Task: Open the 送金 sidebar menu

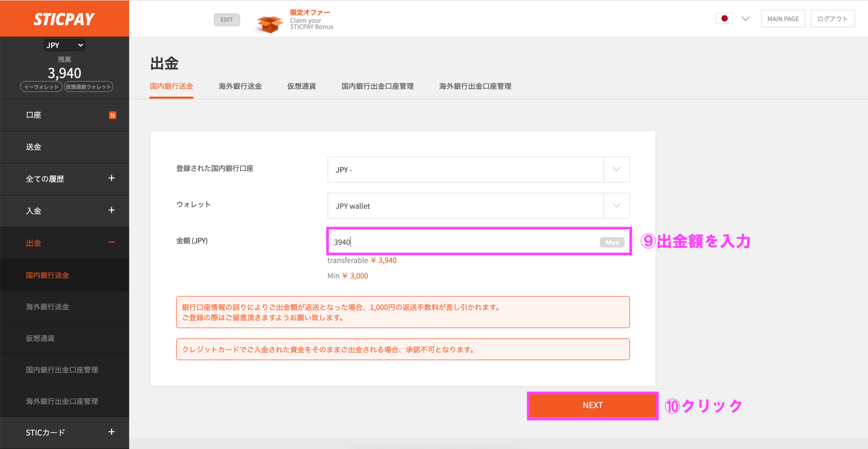Action: (x=65, y=147)
